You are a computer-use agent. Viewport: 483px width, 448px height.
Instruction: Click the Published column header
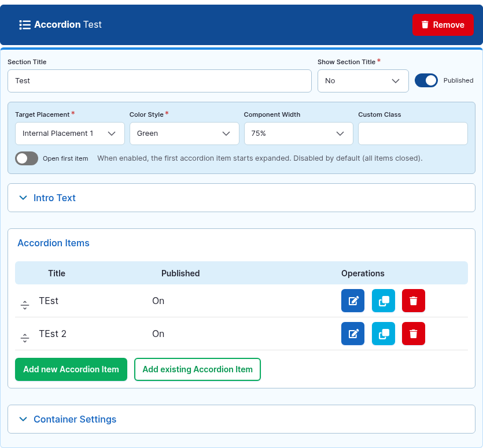(x=180, y=273)
